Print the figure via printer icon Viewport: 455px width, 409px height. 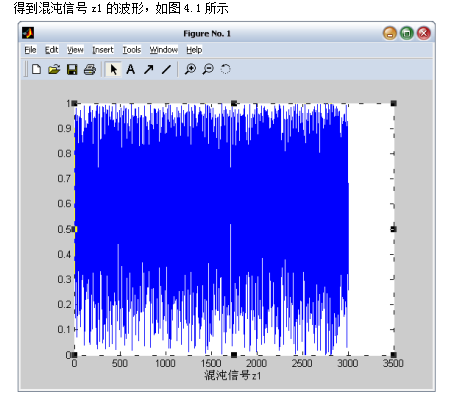[90, 69]
